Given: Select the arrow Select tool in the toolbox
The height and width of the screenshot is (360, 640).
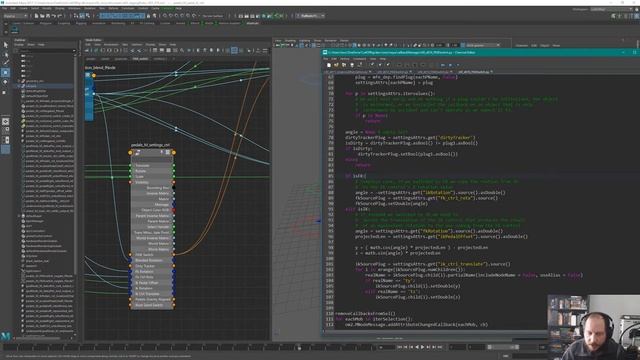Looking at the screenshot, I should pyautogui.click(x=6, y=44).
